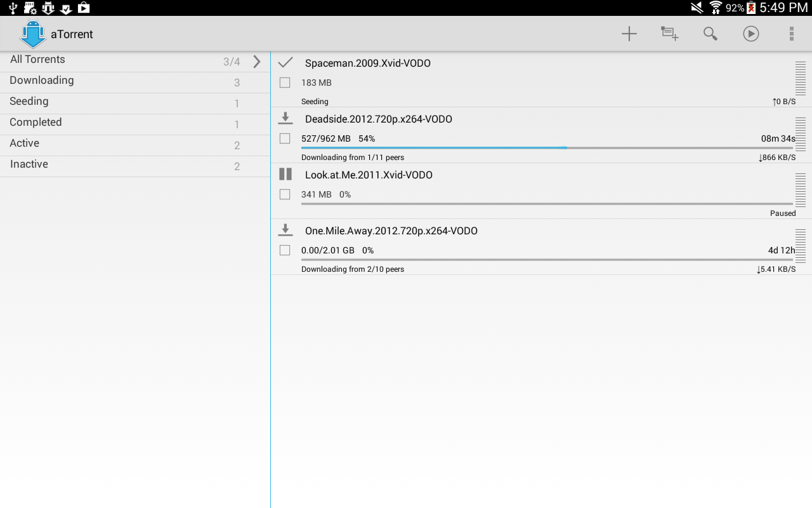
Task: Click the download icon beside Deadside.2012.720p.x264-VODO
Action: click(x=285, y=118)
